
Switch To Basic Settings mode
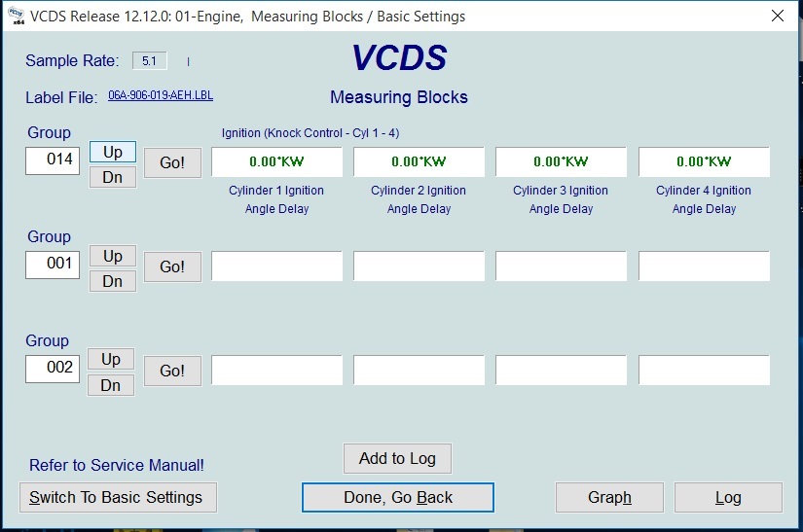click(x=118, y=497)
